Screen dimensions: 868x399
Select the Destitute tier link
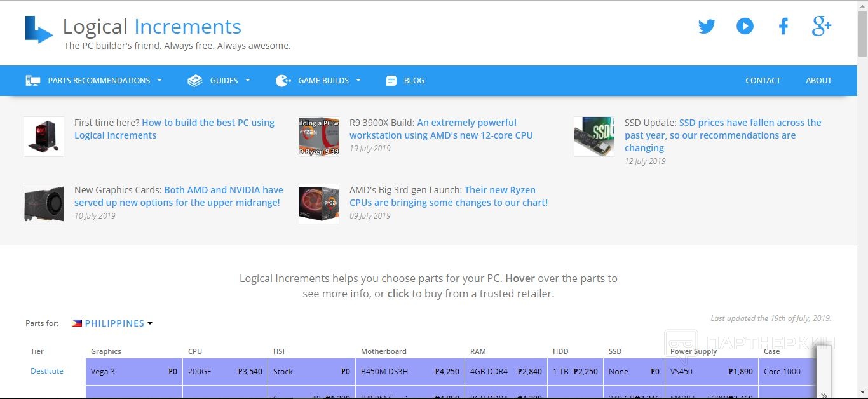47,371
